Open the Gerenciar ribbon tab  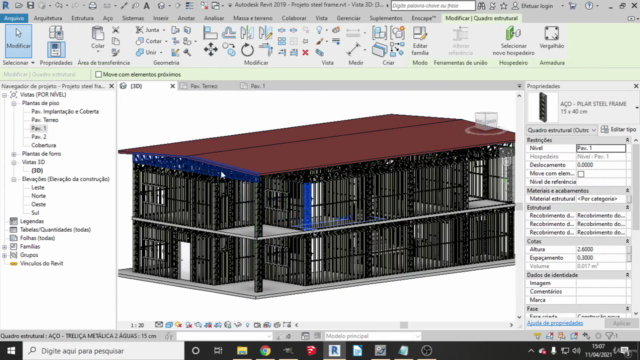tap(348, 18)
